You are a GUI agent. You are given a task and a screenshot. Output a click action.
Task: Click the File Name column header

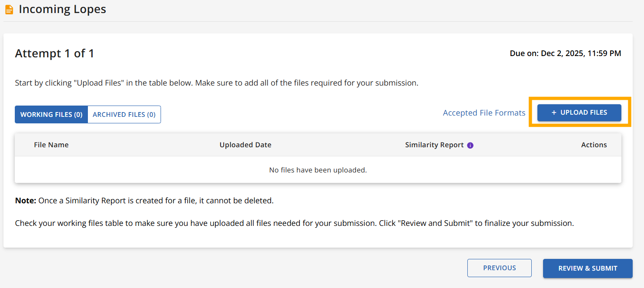(51, 145)
